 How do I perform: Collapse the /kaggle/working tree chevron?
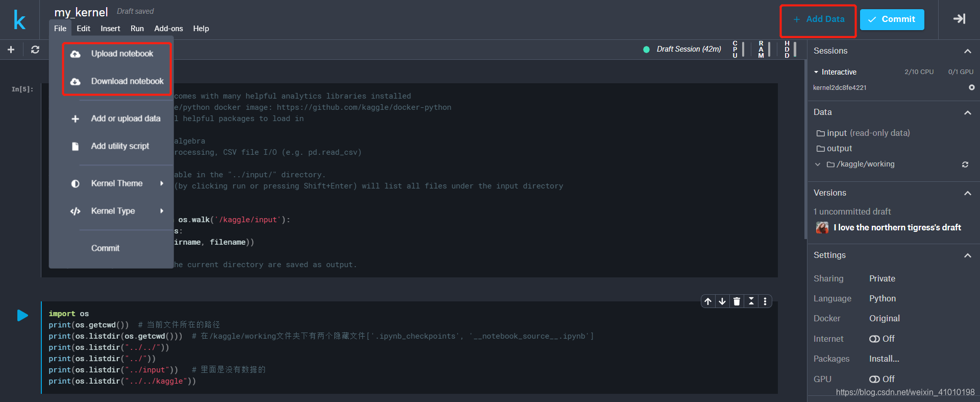[818, 164]
